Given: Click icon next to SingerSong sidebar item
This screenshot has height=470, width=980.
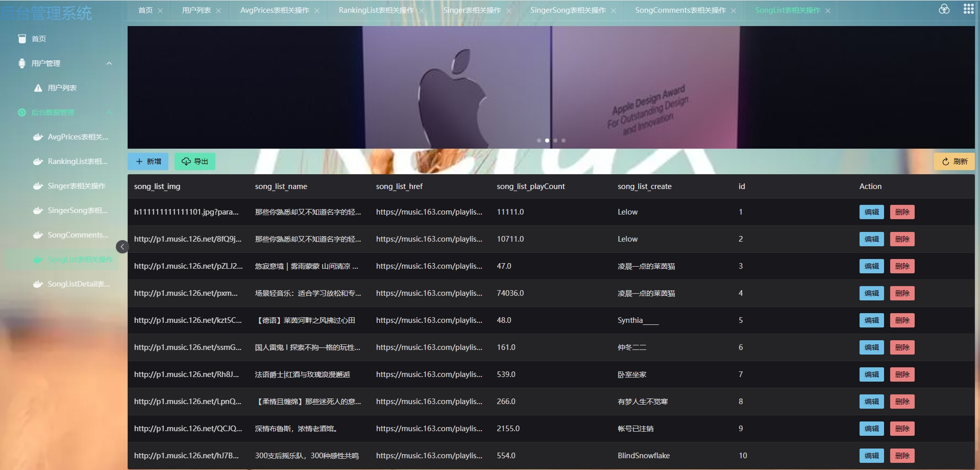Looking at the screenshot, I should point(38,210).
